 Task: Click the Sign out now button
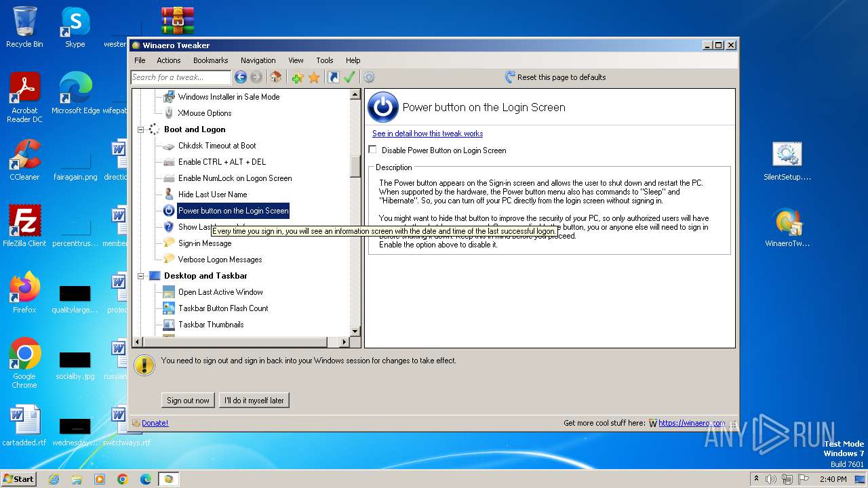coord(189,401)
